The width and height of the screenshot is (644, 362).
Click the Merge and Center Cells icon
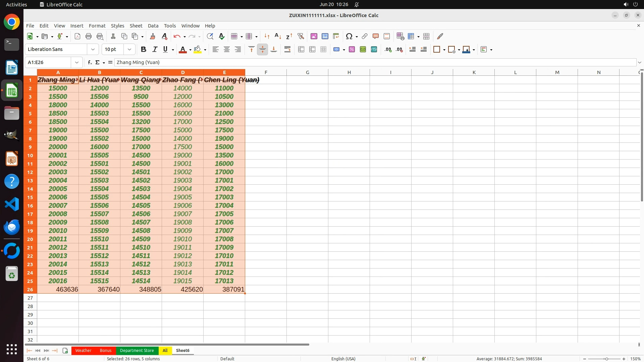[x=301, y=49]
